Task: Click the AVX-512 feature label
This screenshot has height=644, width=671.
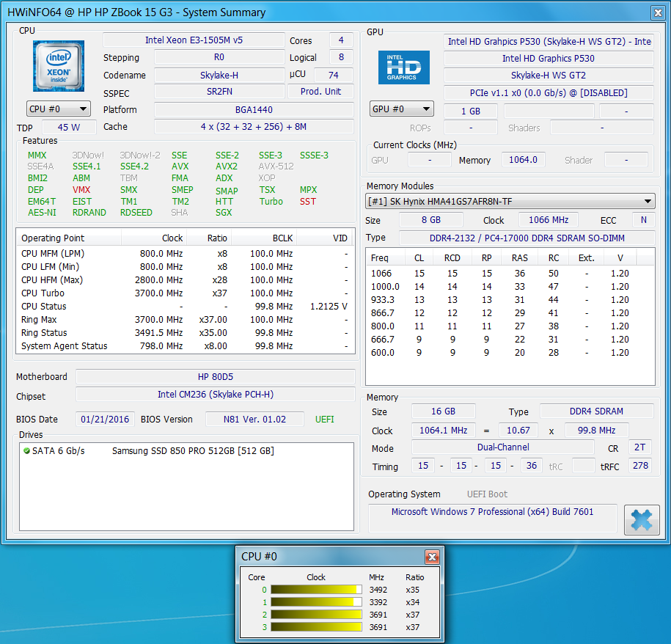Action: tap(276, 166)
